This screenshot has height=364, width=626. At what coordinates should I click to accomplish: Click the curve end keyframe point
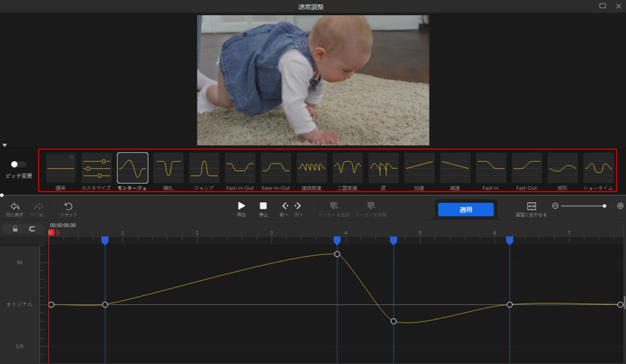(620, 305)
